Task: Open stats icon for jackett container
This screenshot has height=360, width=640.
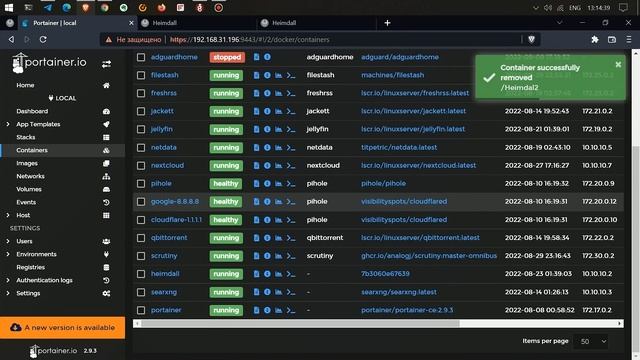Action: pos(278,111)
